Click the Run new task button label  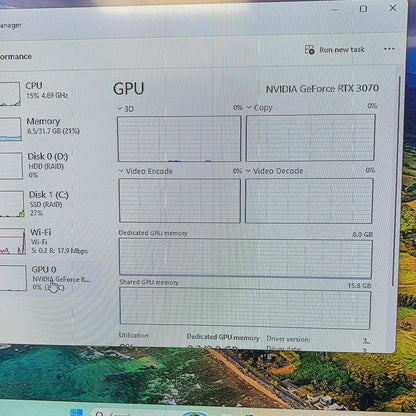pyautogui.click(x=342, y=50)
